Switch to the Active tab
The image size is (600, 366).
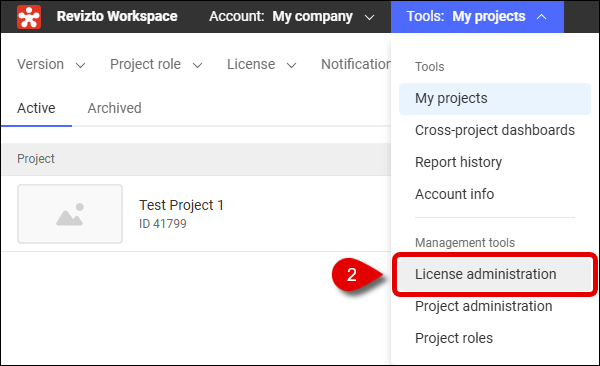click(36, 108)
